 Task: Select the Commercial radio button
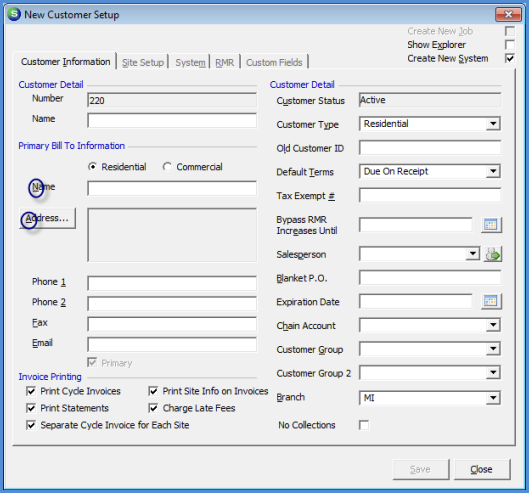pyautogui.click(x=167, y=167)
